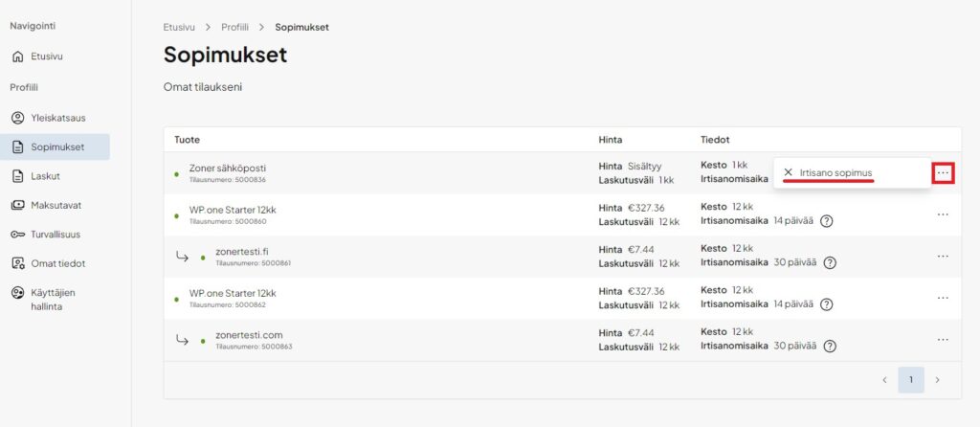The height and width of the screenshot is (427, 980).
Task: Open three-dot menu for Zoner sähköposti
Action: pyautogui.click(x=943, y=172)
